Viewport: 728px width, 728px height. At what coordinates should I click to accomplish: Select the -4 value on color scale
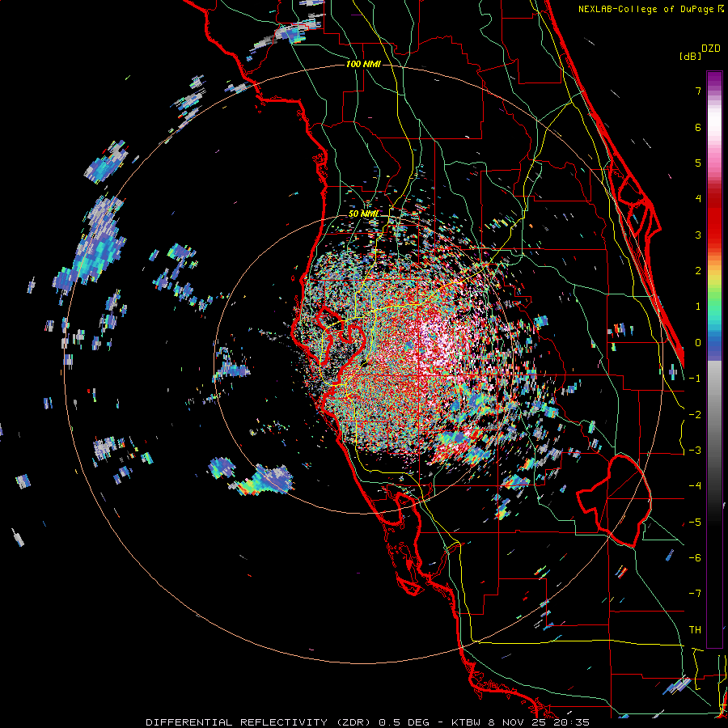tap(695, 486)
